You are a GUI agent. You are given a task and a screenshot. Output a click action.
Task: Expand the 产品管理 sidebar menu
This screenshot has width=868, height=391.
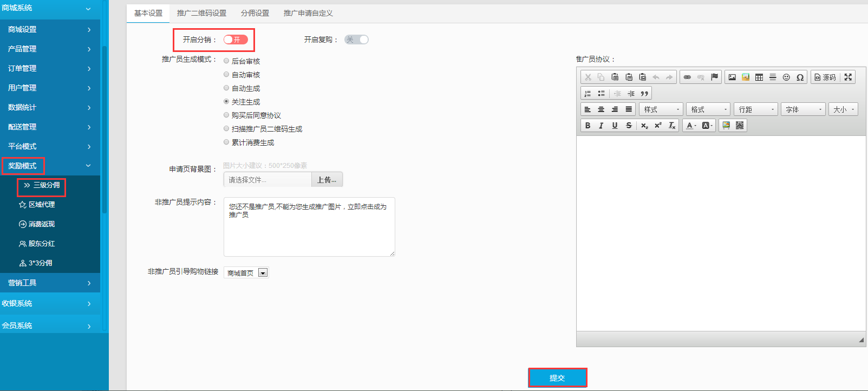pyautogui.click(x=50, y=49)
